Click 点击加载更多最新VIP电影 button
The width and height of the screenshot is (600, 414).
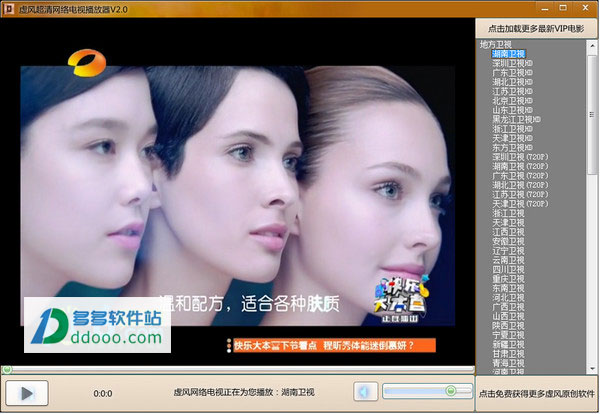tap(536, 29)
